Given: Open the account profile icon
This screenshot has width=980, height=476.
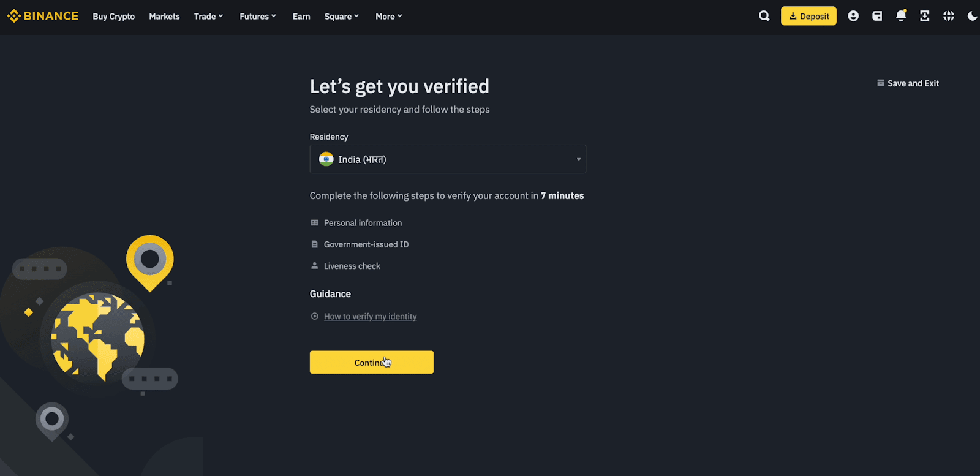Looking at the screenshot, I should coord(853,16).
